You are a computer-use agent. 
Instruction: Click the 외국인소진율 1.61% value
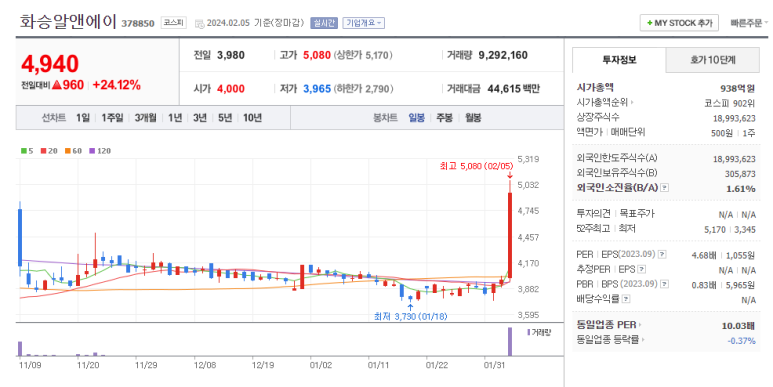click(x=740, y=188)
